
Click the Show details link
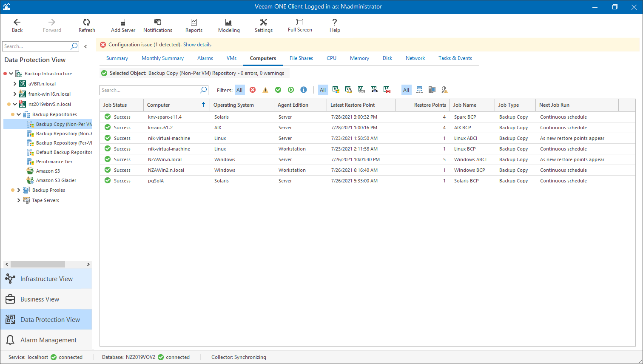197,45
